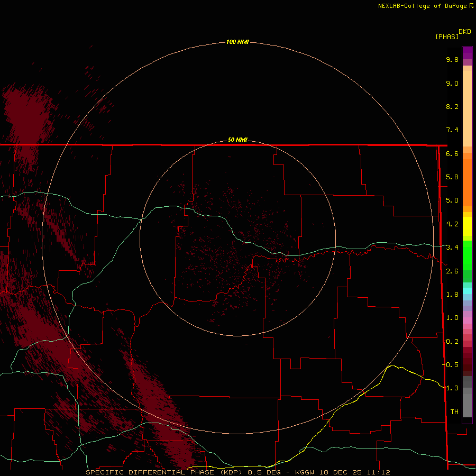
Task: Click the 0.2 value on the color scale
Action: coord(452,342)
